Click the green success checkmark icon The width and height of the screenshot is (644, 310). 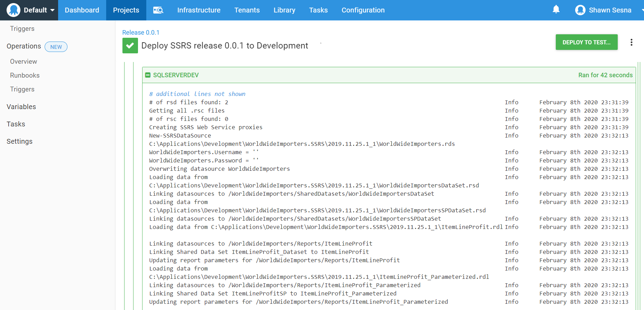130,46
